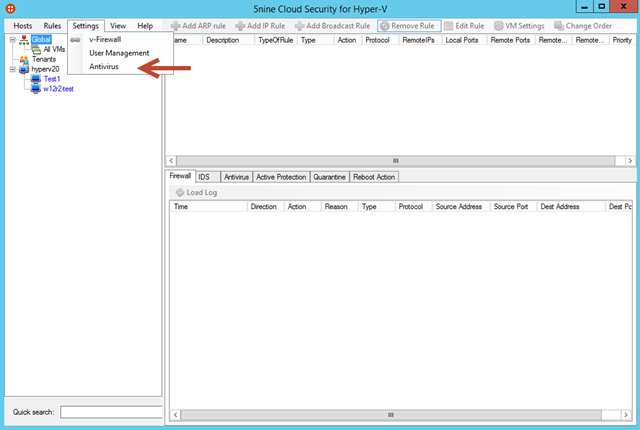Click the All VMs node icon
640x430 pixels.
tap(36, 49)
